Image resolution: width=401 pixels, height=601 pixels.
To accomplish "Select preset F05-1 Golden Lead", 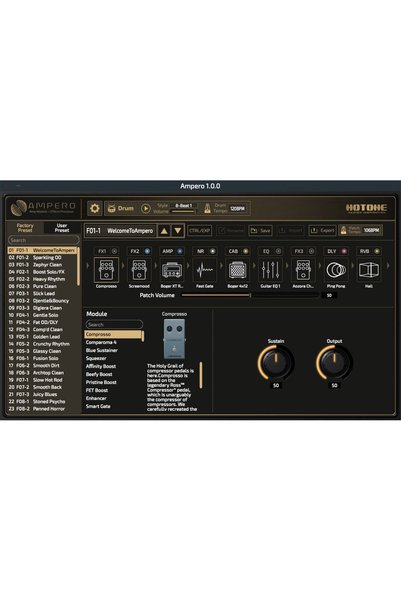I will click(42, 337).
